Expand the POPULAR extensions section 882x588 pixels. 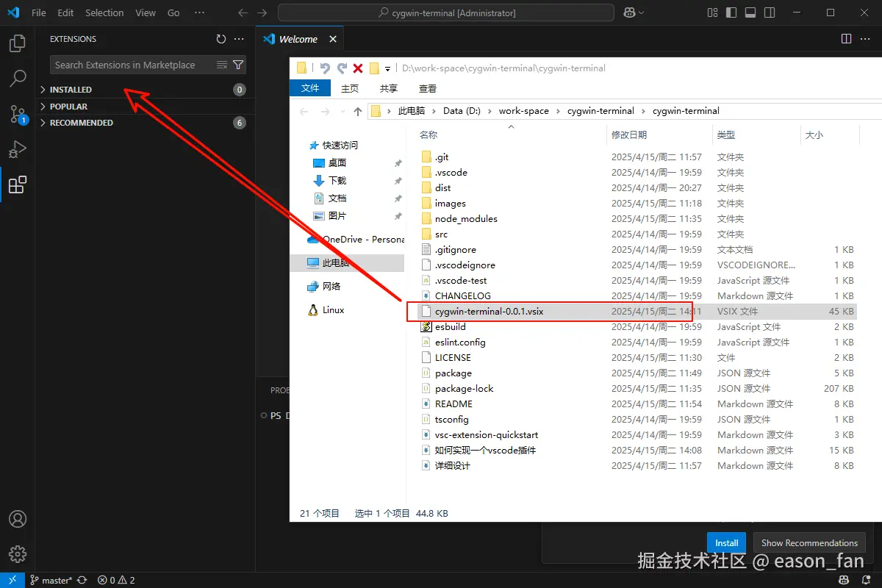click(x=68, y=107)
